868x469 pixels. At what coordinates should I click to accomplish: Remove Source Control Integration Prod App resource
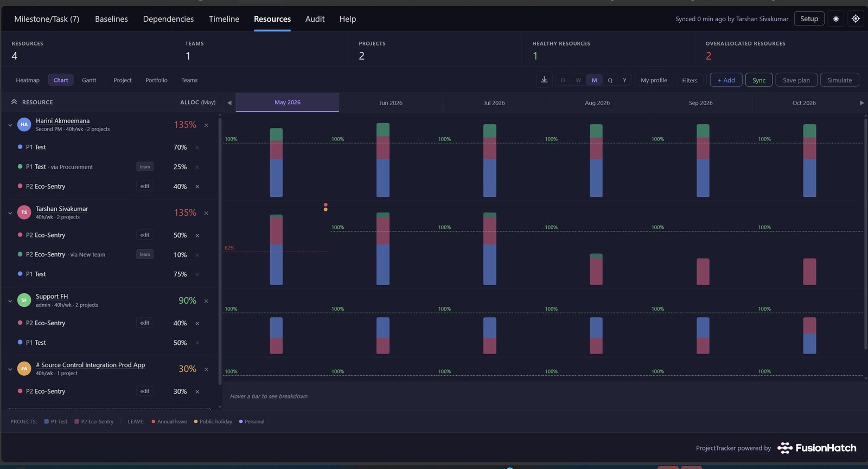(x=206, y=369)
